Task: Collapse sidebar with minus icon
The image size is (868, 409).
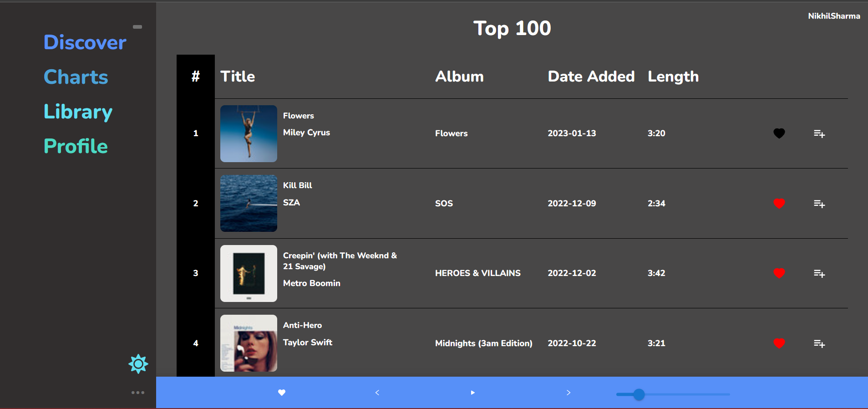Action: pos(137,27)
